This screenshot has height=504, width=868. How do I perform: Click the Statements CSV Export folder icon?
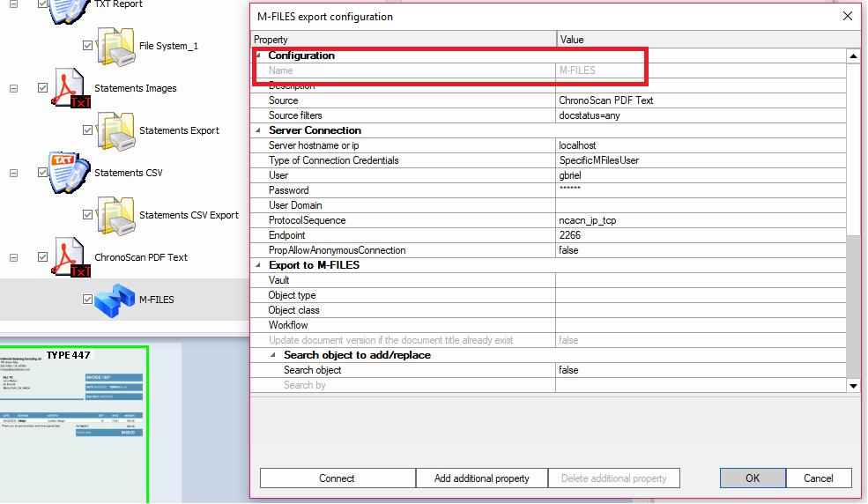(x=115, y=215)
